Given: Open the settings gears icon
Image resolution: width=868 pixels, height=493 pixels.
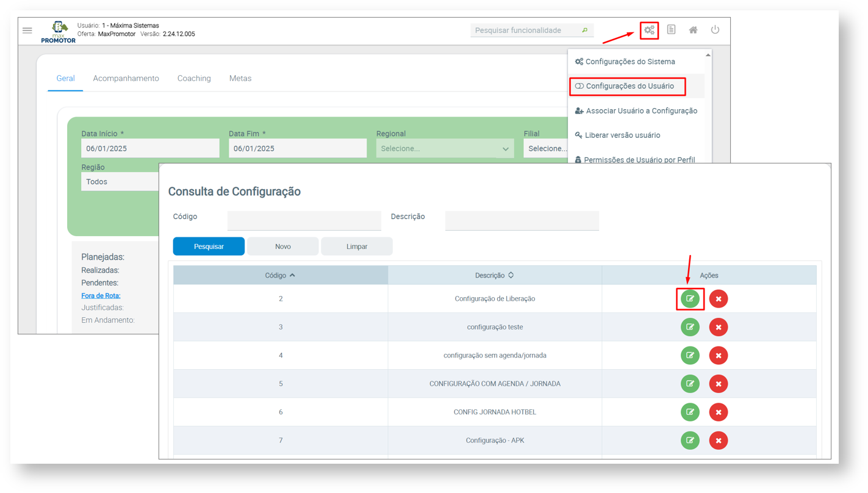Looking at the screenshot, I should pos(649,30).
